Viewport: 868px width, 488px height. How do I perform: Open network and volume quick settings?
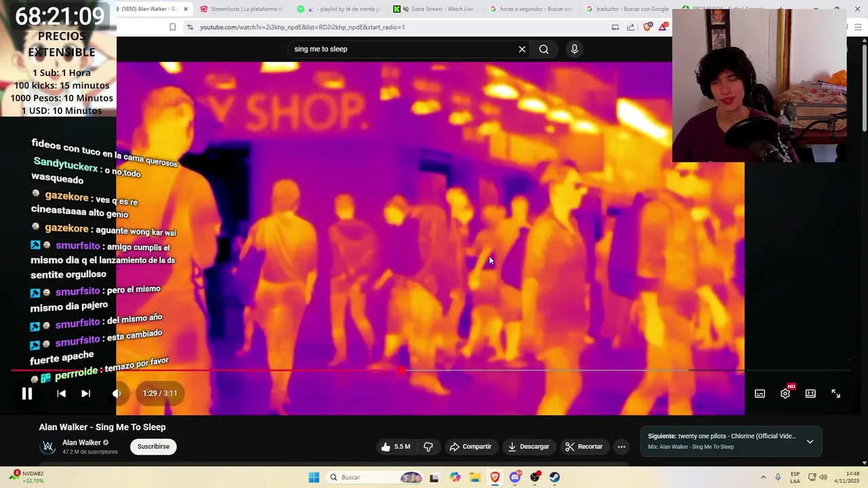817,477
